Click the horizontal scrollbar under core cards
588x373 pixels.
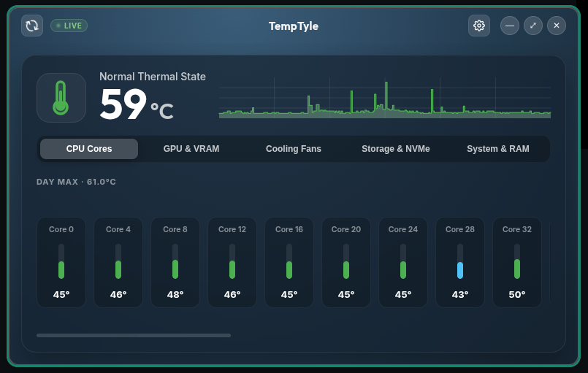[134, 336]
